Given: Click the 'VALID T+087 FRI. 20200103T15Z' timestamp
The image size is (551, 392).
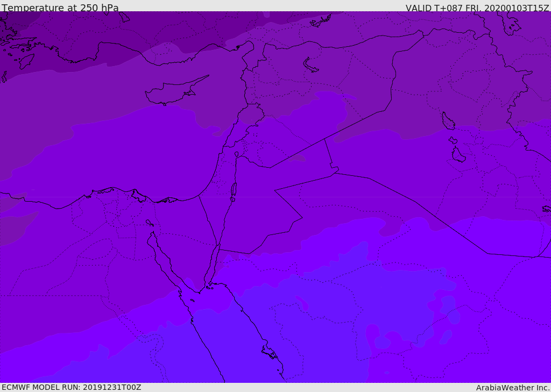Looking at the screenshot, I should point(477,8).
